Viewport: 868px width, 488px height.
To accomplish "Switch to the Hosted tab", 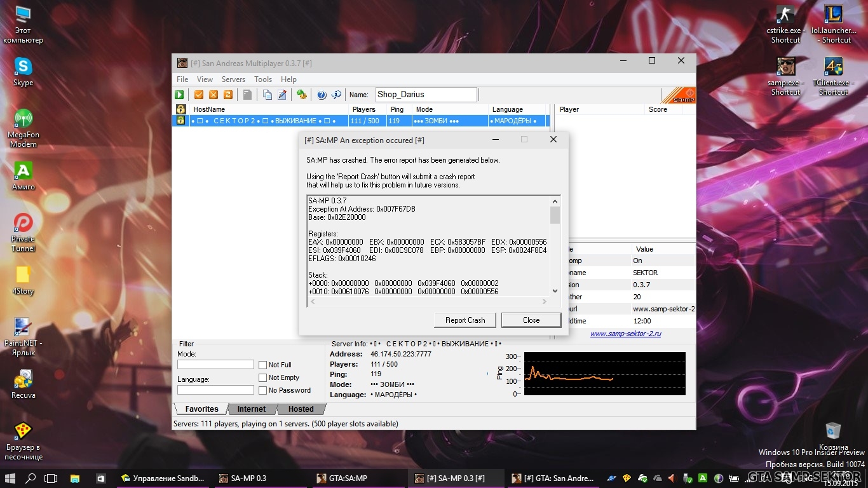I will [301, 409].
